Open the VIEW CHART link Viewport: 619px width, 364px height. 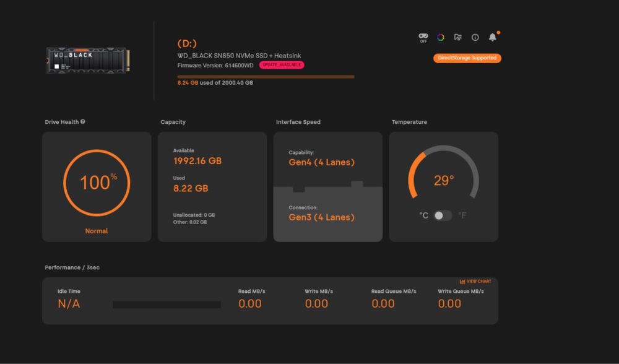(475, 282)
